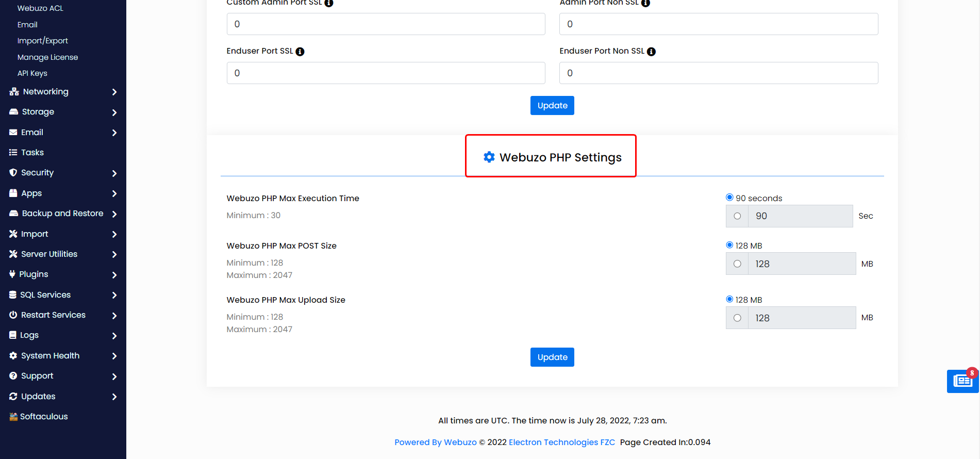Open the news notification widget with badge
Image resolution: width=980 pixels, height=459 pixels.
(962, 381)
